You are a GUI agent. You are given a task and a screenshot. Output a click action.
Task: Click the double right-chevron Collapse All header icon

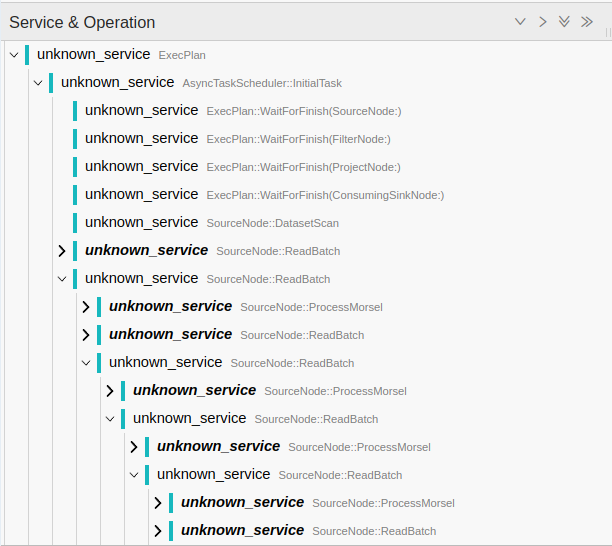(587, 22)
